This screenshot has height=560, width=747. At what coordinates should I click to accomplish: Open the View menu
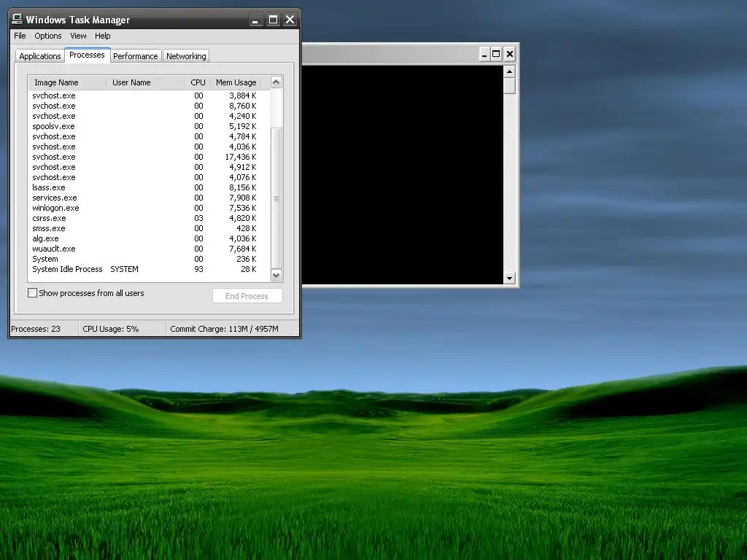pos(78,36)
